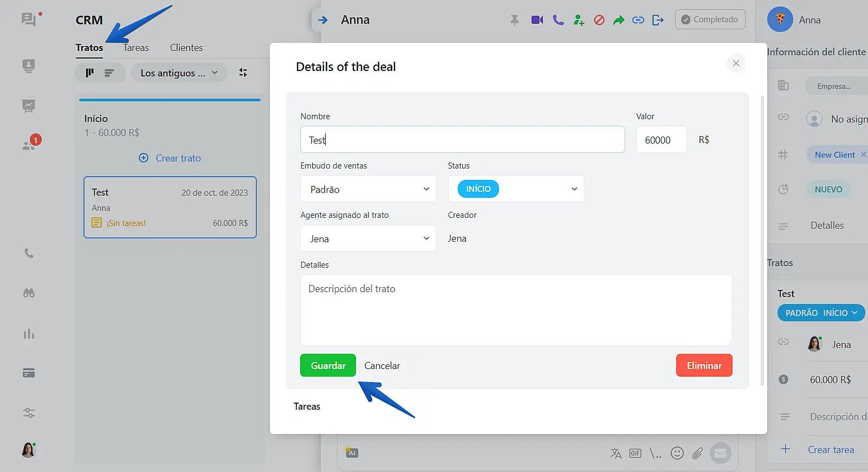Click the add agent icon
The image size is (868, 472).
(579, 20)
